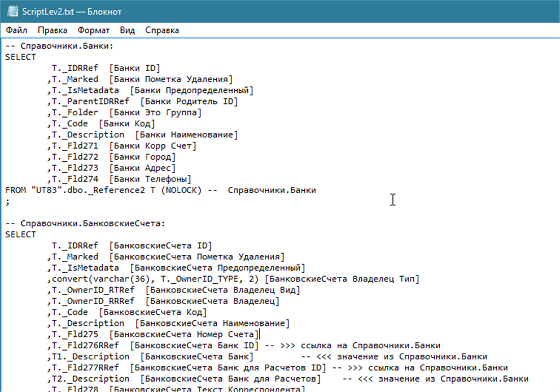Place cursor on [Банки Наименование]
This screenshot has width=560, height=392.
tap(187, 135)
